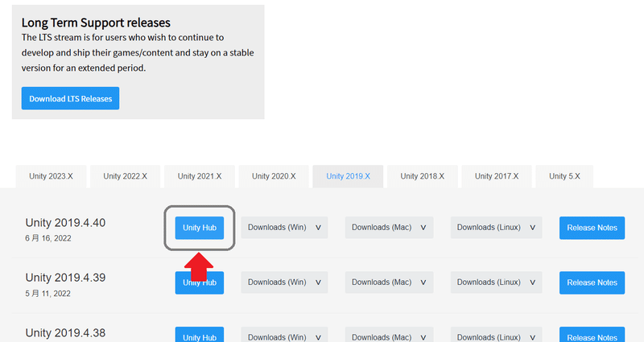This screenshot has height=342, width=644.
Task: Expand Downloads (Mac) for Unity 2019.4.40
Action: click(x=389, y=228)
